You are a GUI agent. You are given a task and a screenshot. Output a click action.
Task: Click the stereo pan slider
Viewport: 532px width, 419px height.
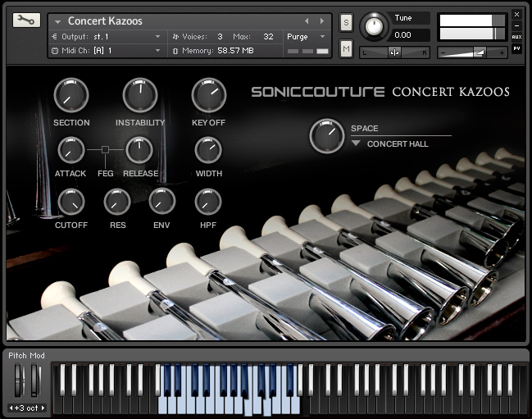394,52
